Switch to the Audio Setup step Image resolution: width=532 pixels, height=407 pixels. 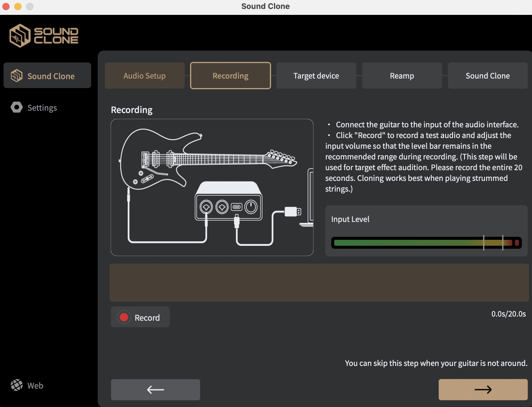(144, 76)
